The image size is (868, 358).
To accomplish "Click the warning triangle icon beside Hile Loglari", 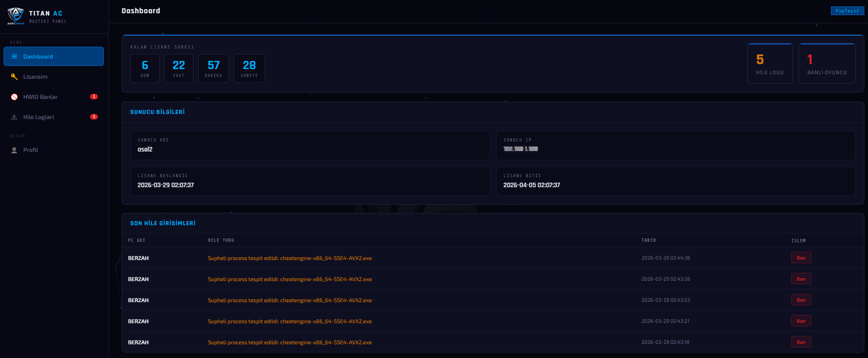I will tap(14, 117).
